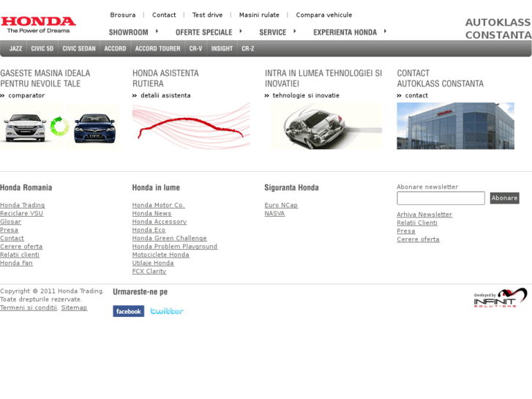
Task: Open NASVA link
Action: pyautogui.click(x=274, y=213)
